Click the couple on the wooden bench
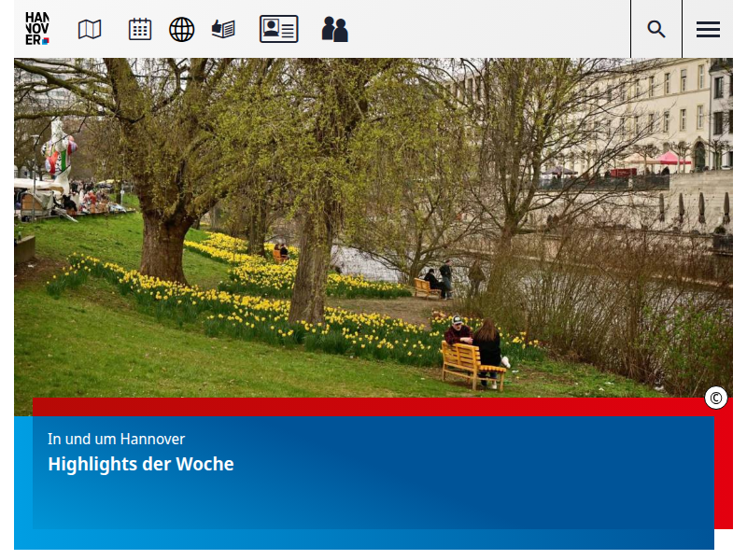The height and width of the screenshot is (560, 747). [x=473, y=345]
